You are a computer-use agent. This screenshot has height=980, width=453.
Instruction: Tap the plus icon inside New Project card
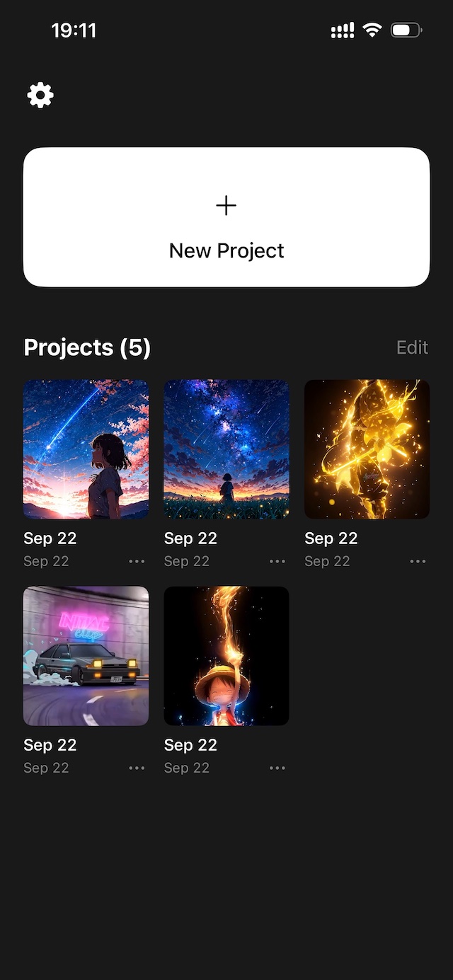[226, 206]
